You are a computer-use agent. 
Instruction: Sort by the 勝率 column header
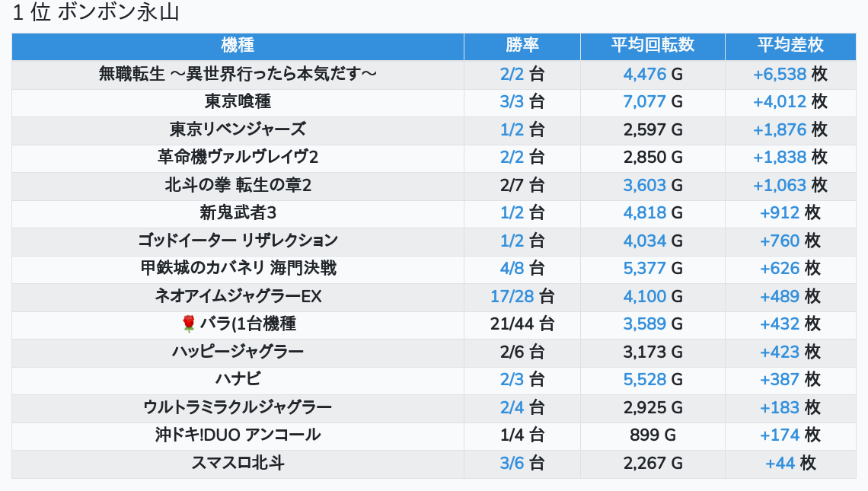[522, 46]
